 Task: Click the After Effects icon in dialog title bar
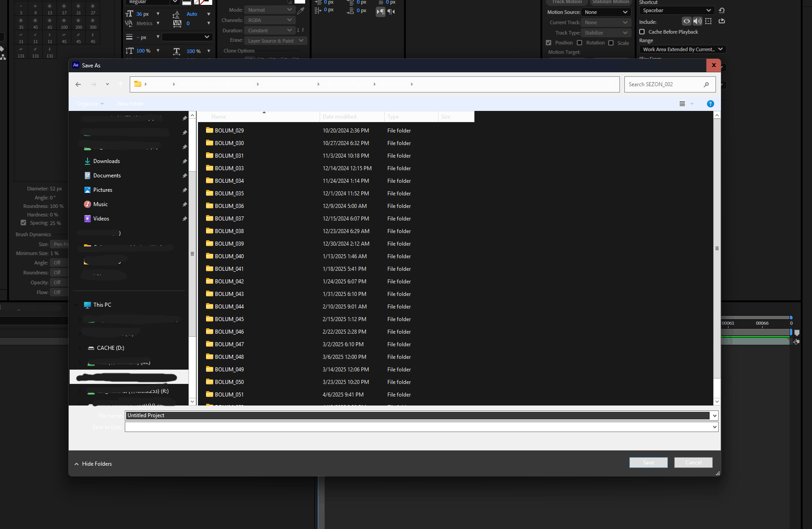76,65
